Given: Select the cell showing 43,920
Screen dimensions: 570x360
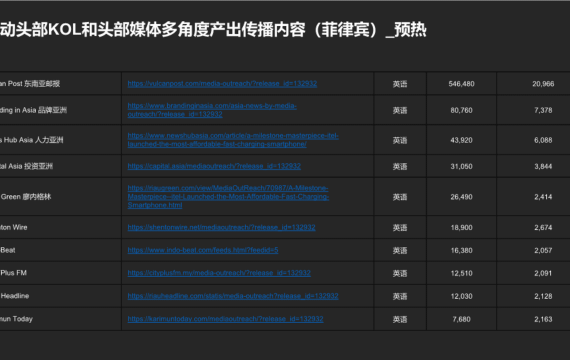Looking at the screenshot, I should [461, 140].
